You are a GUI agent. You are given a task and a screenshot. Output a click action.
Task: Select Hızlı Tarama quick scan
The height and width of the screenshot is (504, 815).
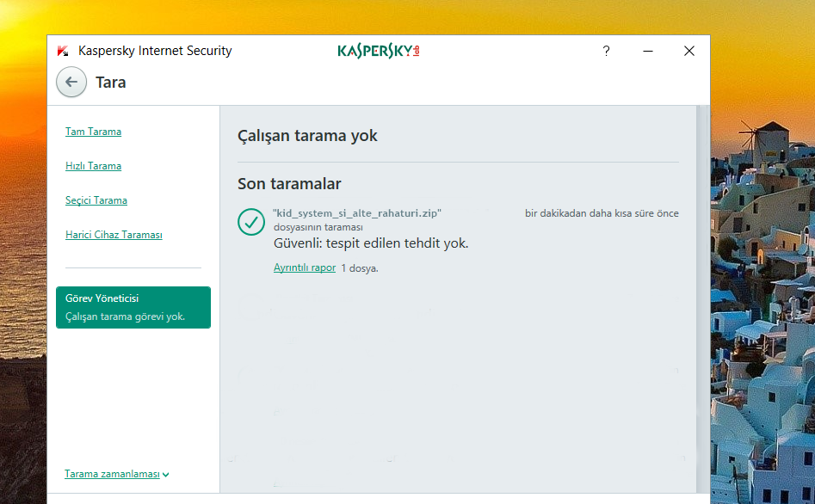(94, 166)
